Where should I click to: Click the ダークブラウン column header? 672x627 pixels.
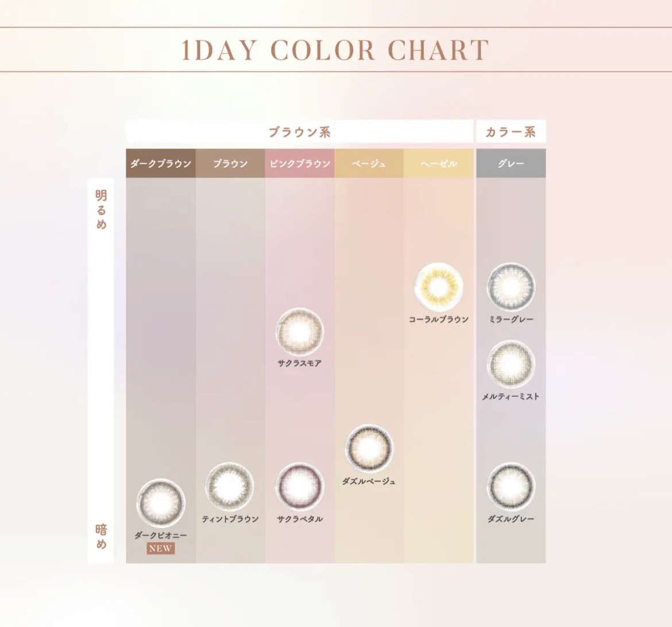[x=161, y=164]
